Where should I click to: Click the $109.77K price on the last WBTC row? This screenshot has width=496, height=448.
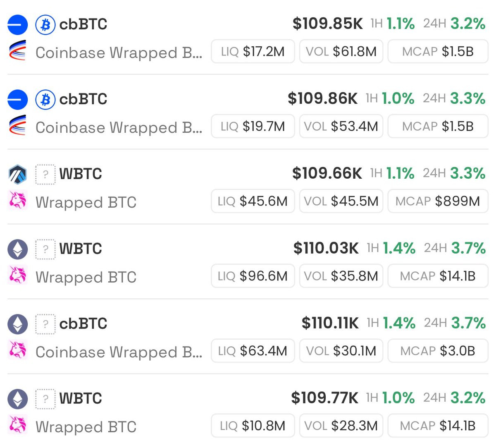(x=324, y=398)
